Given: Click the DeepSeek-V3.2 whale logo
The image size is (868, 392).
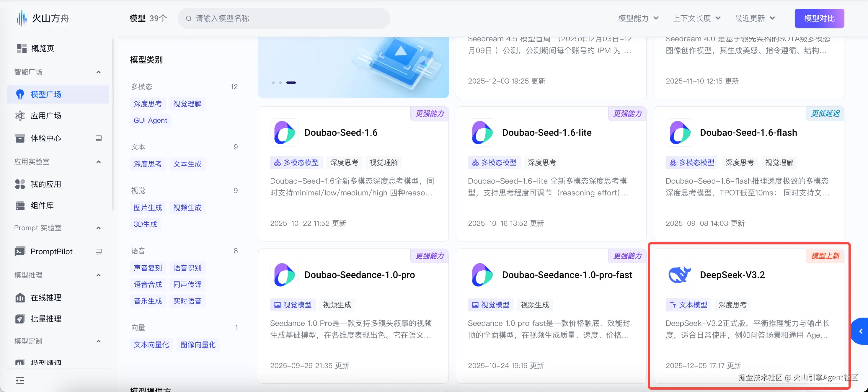Looking at the screenshot, I should pyautogui.click(x=679, y=275).
